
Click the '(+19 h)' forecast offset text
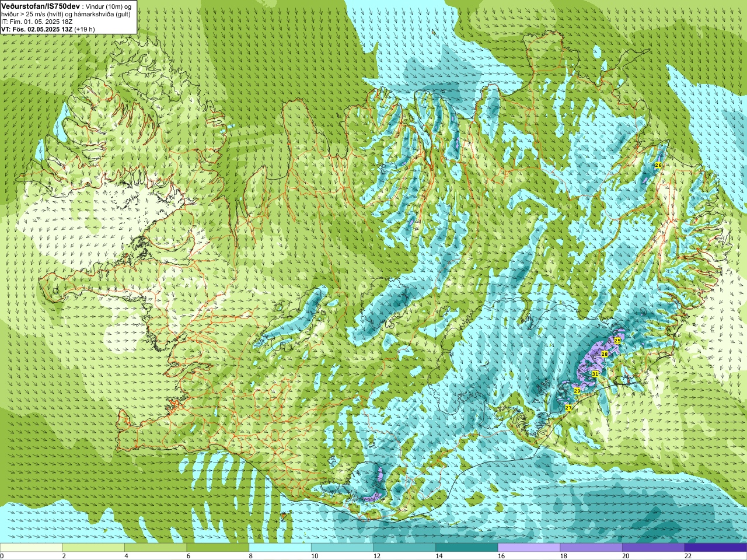85,29
